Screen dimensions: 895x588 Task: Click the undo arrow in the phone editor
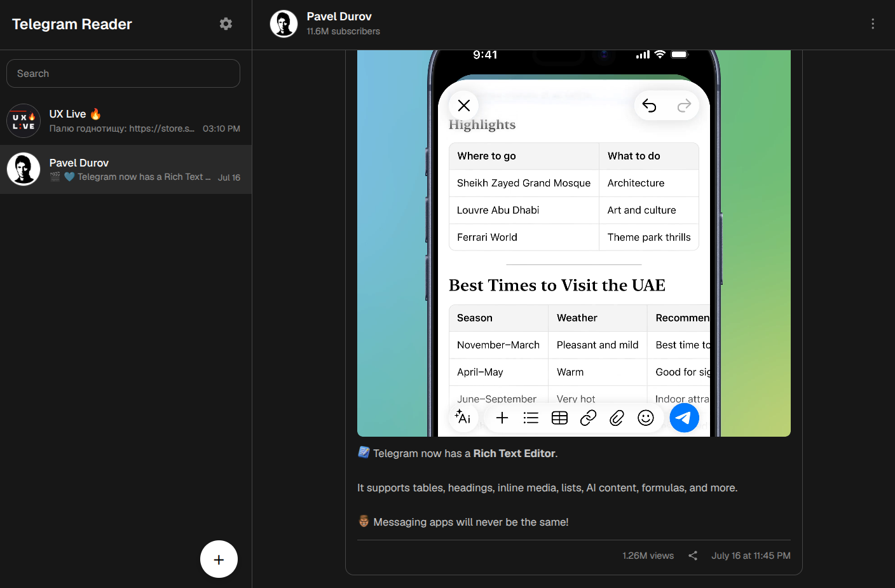click(x=649, y=106)
